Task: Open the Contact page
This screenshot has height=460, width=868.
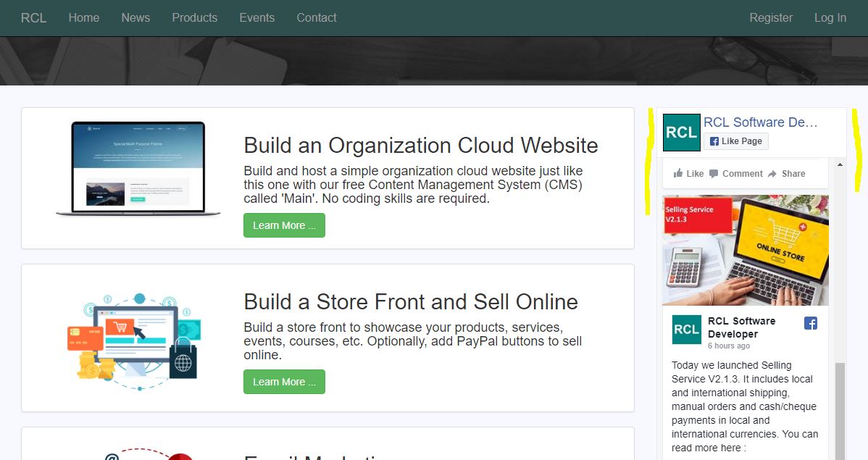Action: (x=317, y=17)
